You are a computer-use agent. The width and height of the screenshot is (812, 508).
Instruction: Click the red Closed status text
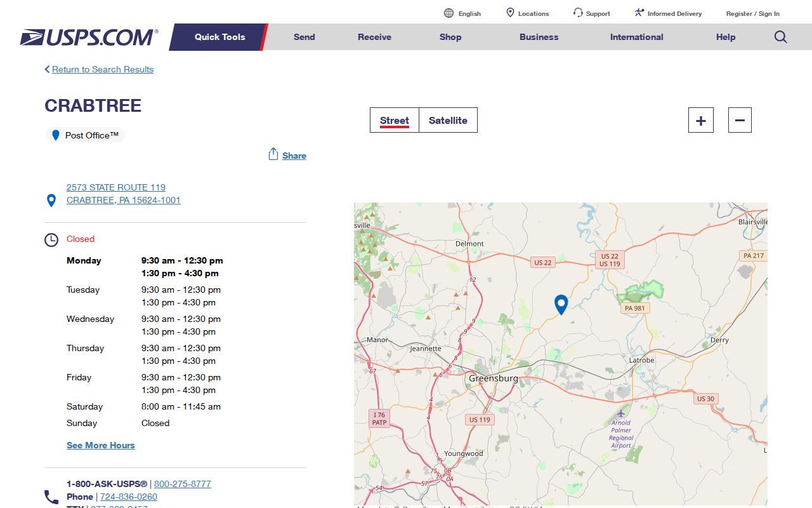81,239
